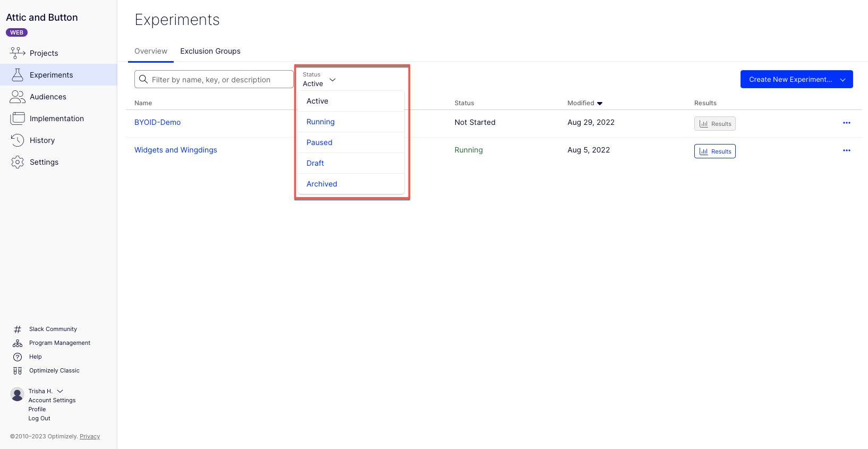Focus the filter by name search field

pyautogui.click(x=214, y=79)
